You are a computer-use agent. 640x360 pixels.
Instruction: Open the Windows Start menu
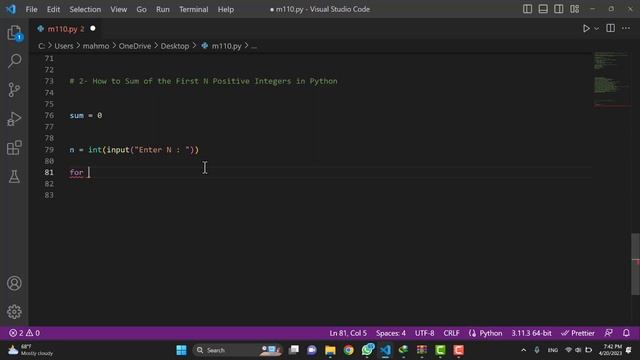tap(181, 350)
